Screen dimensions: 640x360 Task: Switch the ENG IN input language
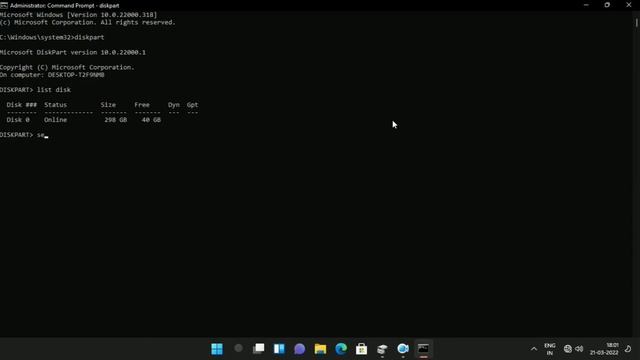(x=550, y=349)
